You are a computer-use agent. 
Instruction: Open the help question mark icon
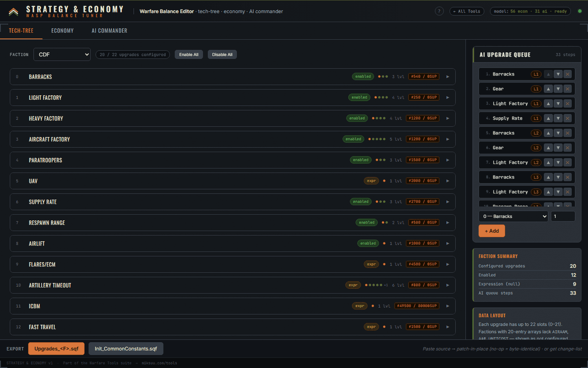click(x=439, y=11)
